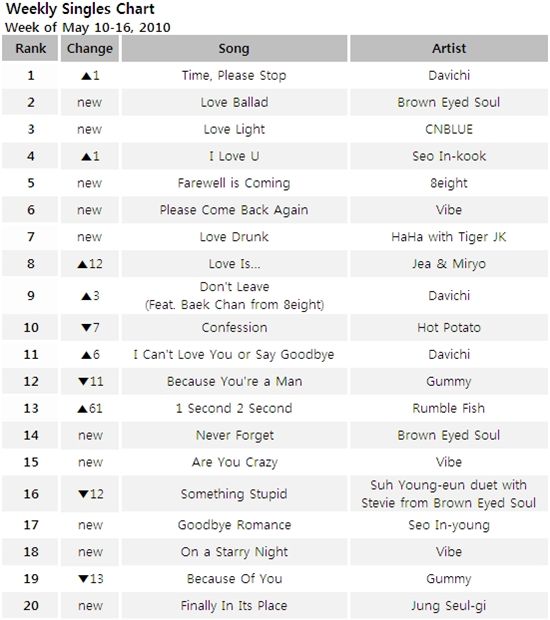Select the Song column header

pyautogui.click(x=234, y=48)
